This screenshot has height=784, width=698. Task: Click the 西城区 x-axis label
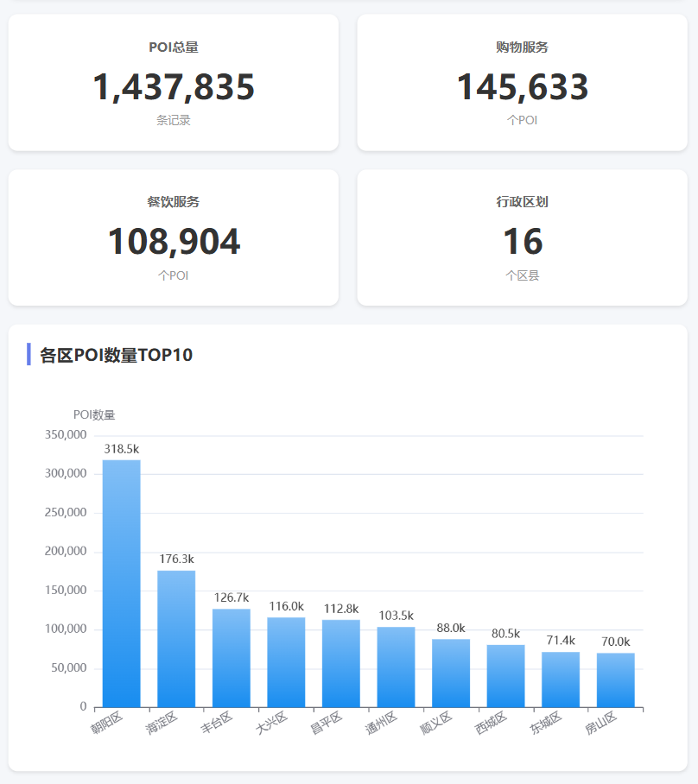point(491,723)
